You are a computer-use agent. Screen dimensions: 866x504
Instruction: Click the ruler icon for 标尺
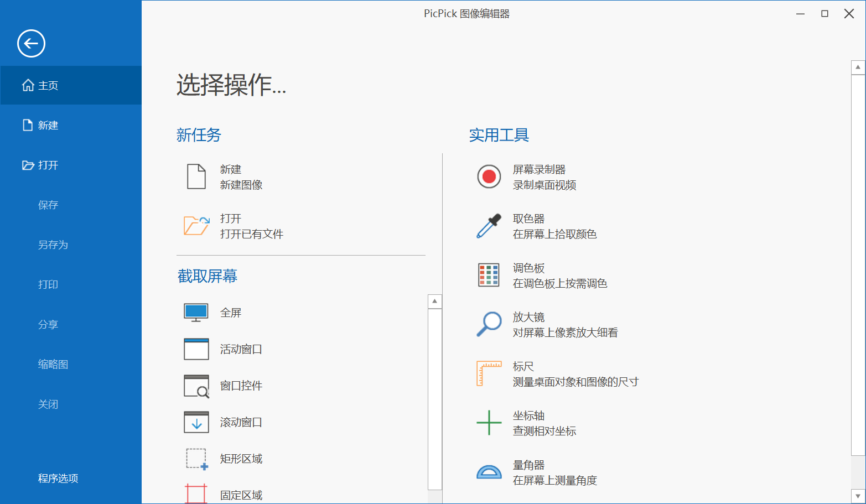[489, 373]
